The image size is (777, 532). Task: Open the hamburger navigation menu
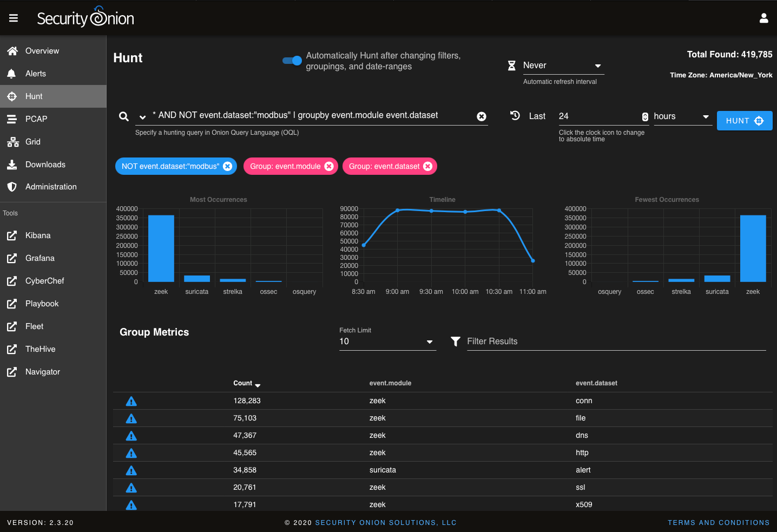[14, 18]
